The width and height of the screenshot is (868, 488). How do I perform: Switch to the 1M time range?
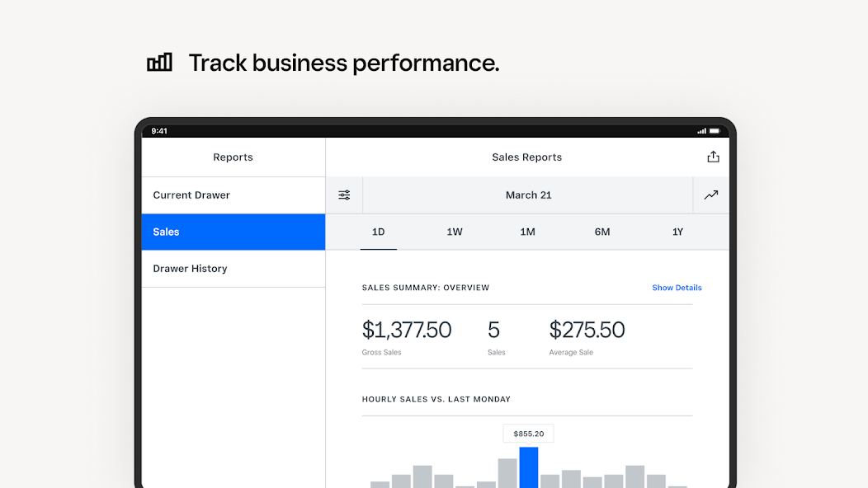point(527,232)
